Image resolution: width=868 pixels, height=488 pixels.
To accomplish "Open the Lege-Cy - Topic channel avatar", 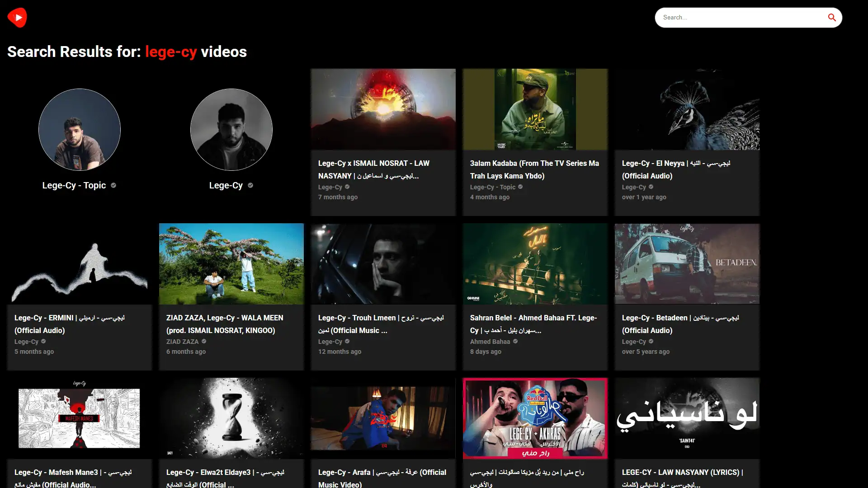I will pyautogui.click(x=80, y=130).
